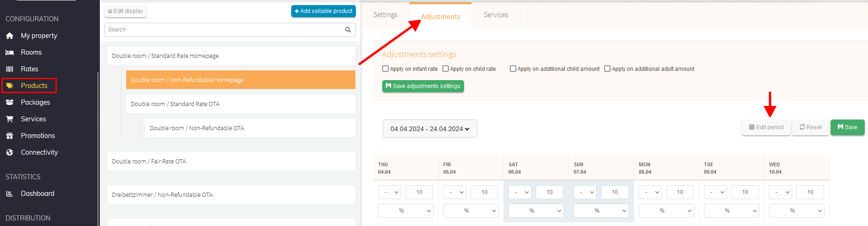Click the search magnifier icon

point(348,30)
